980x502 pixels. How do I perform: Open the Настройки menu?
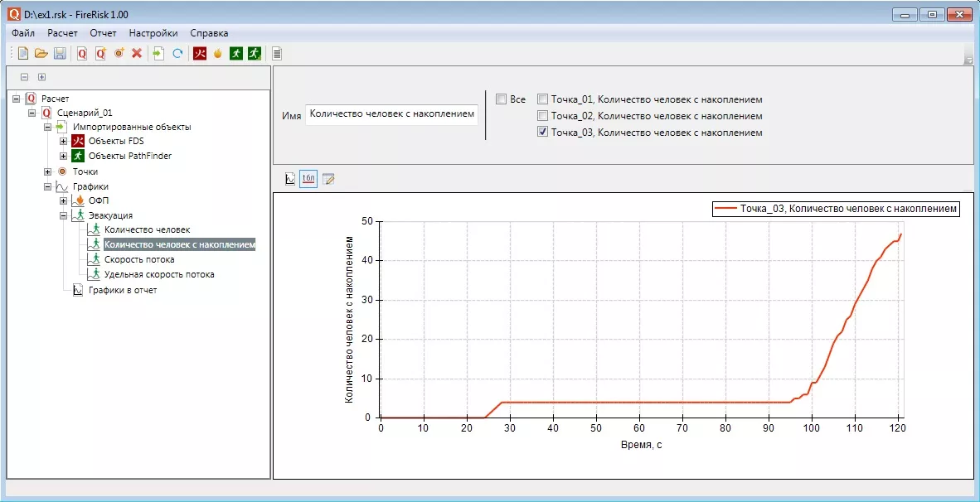pos(153,33)
